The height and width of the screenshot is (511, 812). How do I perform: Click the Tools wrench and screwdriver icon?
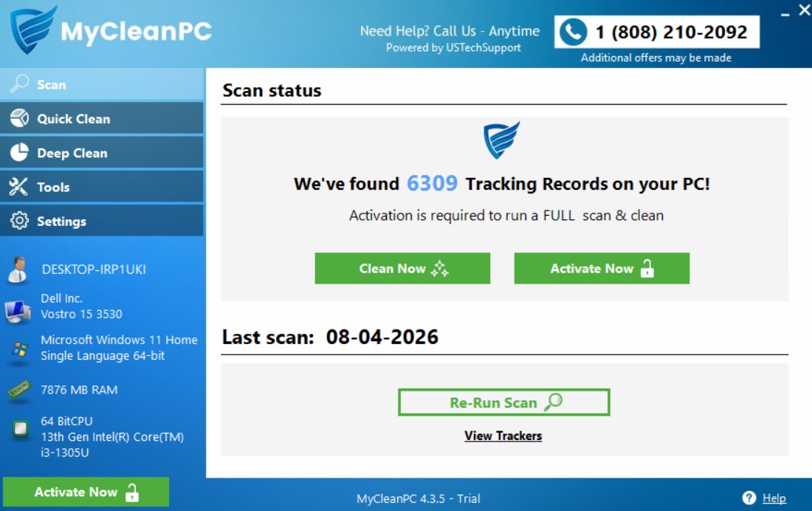(x=18, y=187)
